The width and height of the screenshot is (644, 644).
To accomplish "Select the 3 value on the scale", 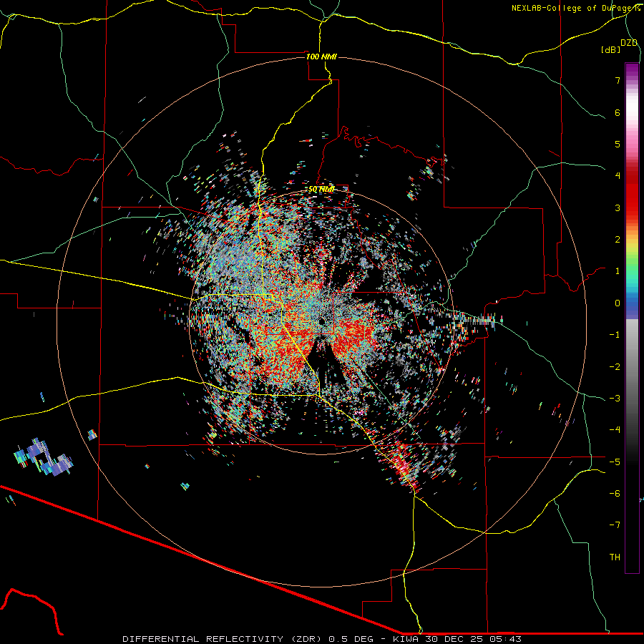I will pos(618,208).
